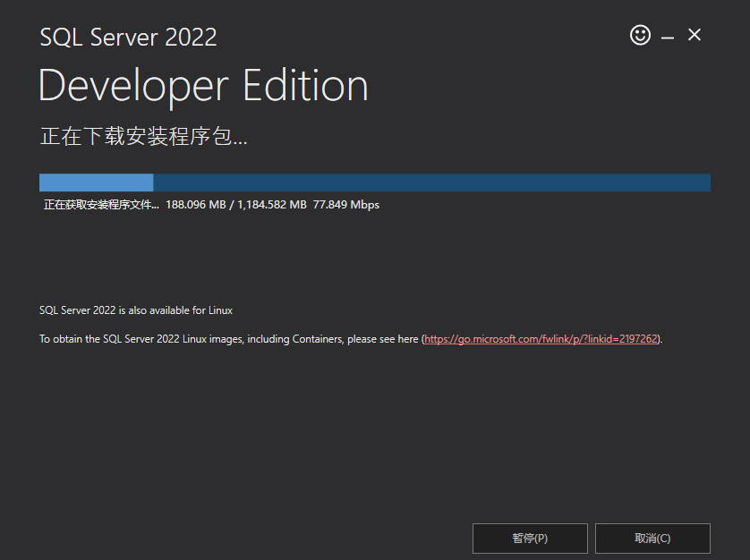Click 'SQL Server 2022 is also available for Linux'
Viewport: 750px width, 560px height.
(x=136, y=310)
